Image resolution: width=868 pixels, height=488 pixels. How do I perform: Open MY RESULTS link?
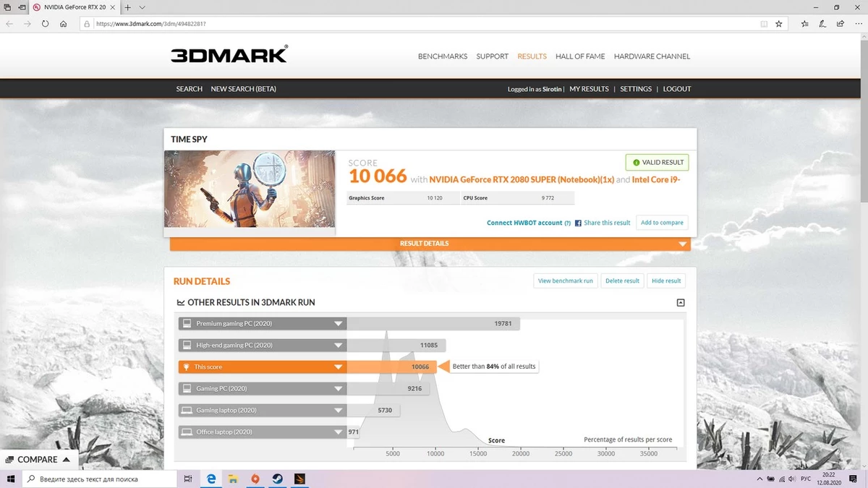pyautogui.click(x=589, y=89)
